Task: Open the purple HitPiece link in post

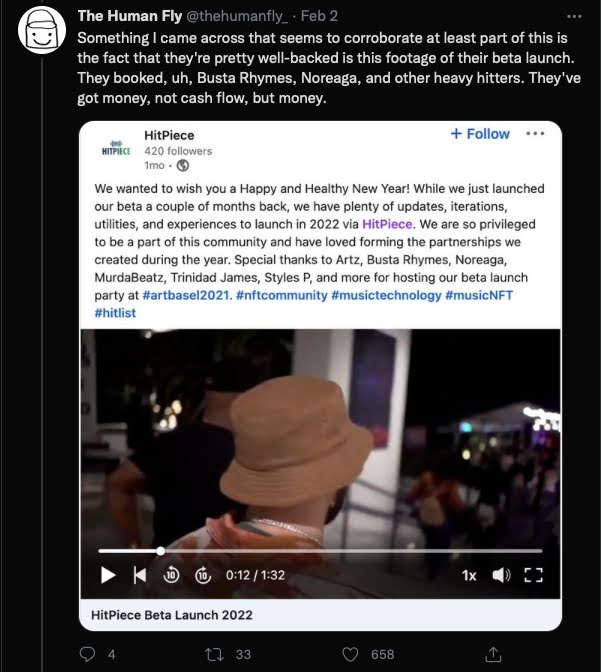Action: [x=388, y=224]
